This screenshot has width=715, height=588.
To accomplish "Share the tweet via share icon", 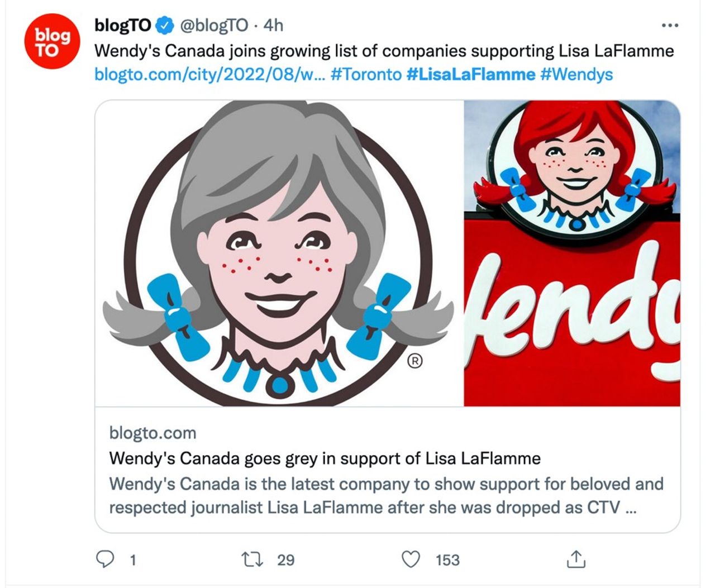I will (576, 559).
